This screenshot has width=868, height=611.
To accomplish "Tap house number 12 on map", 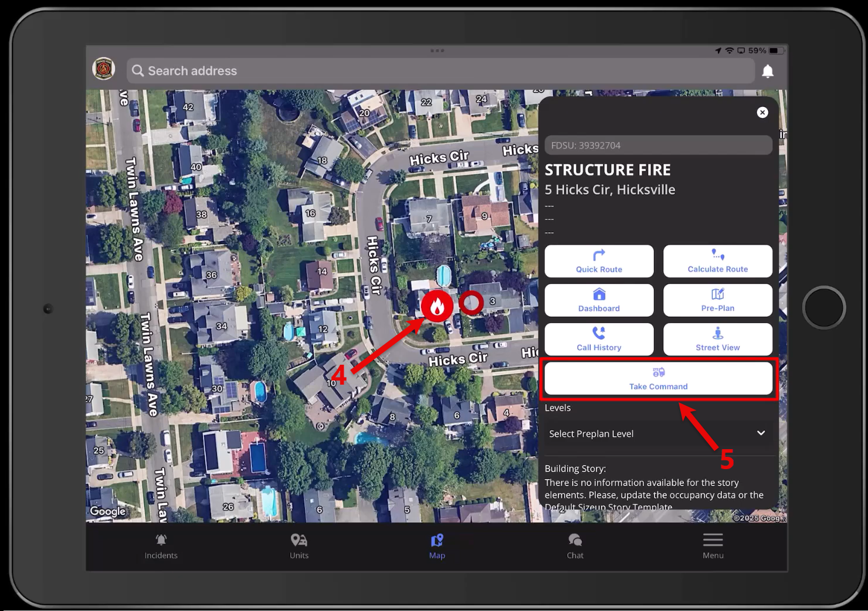I will point(323,329).
